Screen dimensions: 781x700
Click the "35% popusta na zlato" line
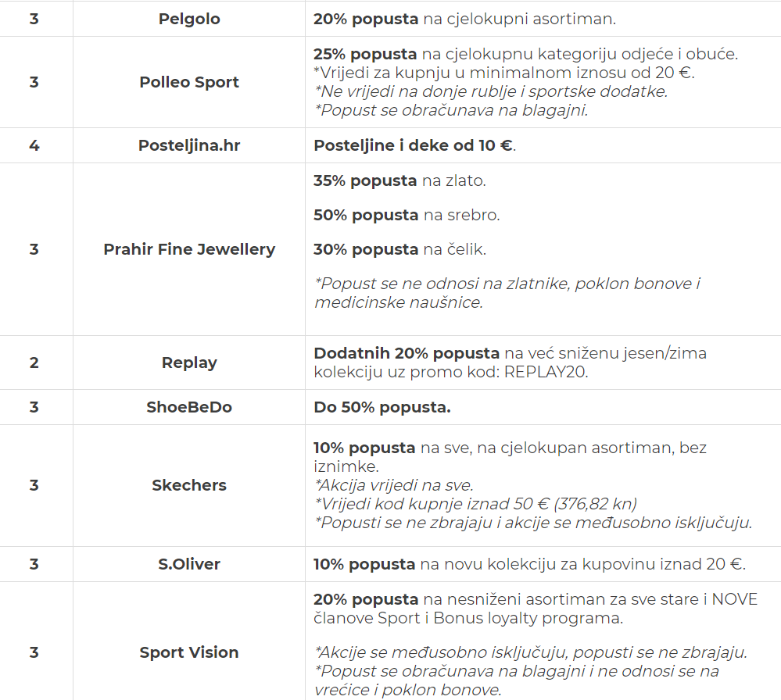pyautogui.click(x=399, y=180)
